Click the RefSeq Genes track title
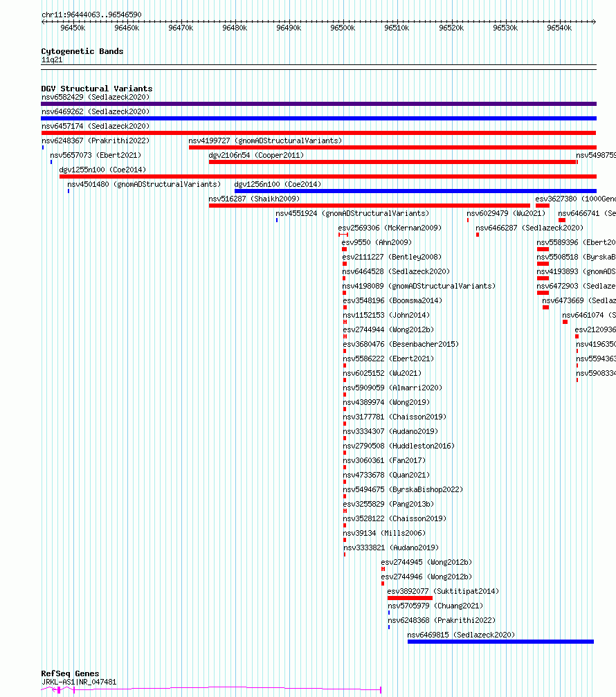 click(x=70, y=673)
